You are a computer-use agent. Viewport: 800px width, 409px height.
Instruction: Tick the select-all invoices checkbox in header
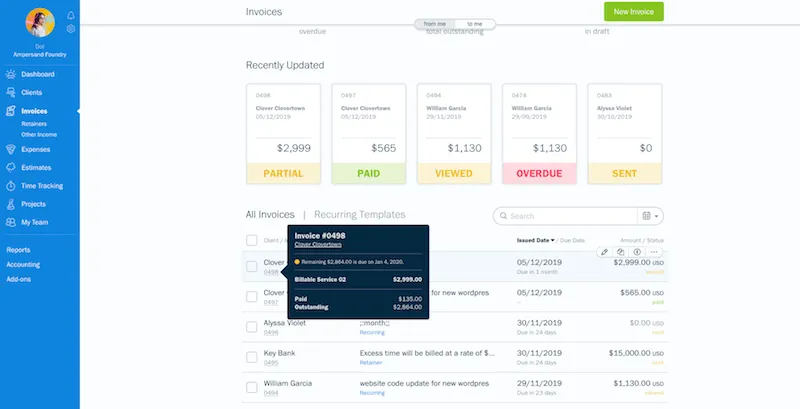click(252, 240)
